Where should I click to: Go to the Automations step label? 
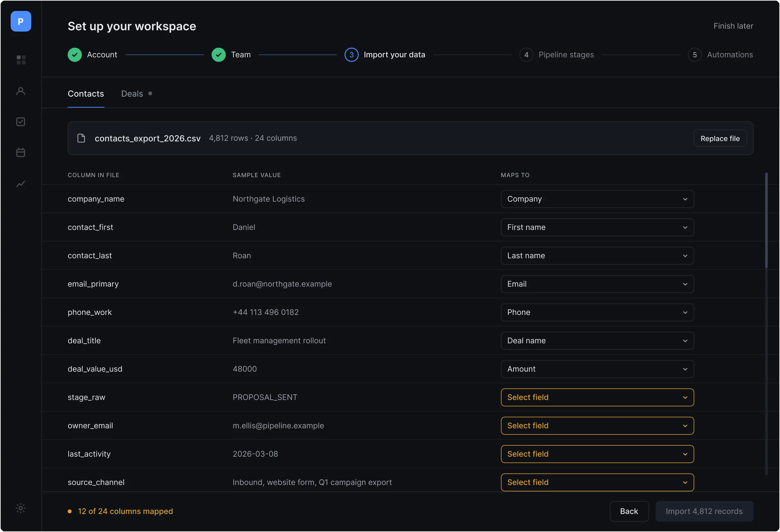click(x=730, y=55)
